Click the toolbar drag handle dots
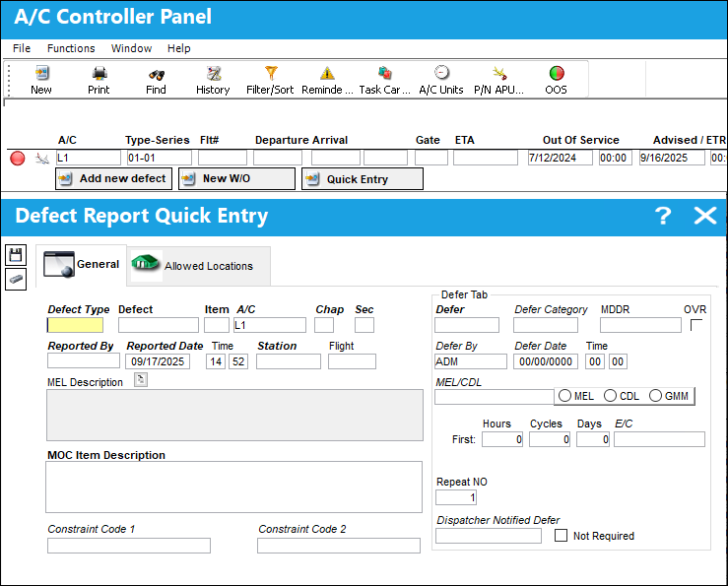This screenshot has width=728, height=586. point(8,80)
